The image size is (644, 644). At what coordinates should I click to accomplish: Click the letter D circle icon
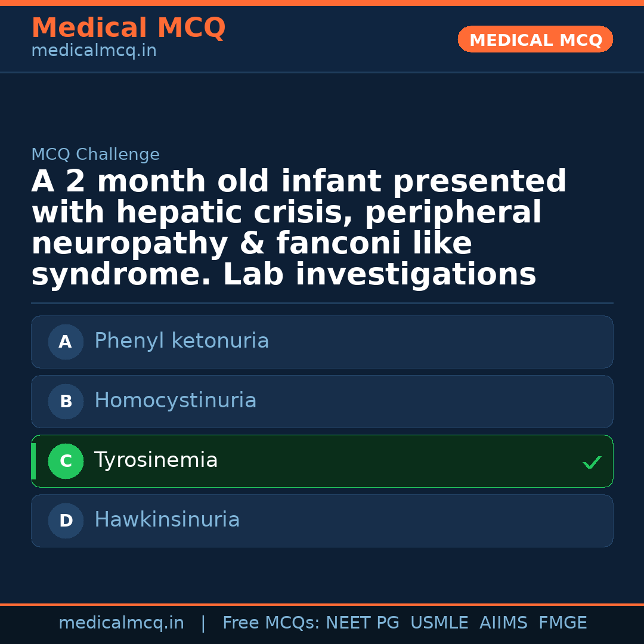coord(66,521)
